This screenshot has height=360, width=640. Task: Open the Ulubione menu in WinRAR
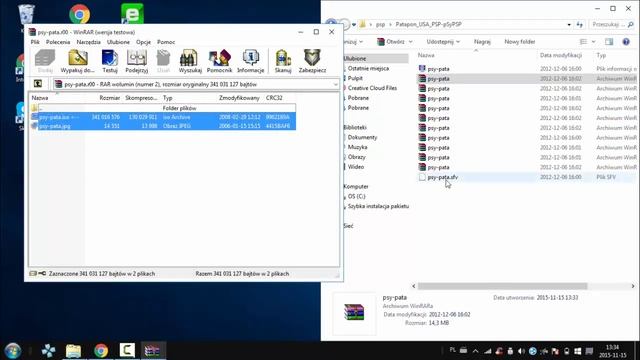click(118, 42)
